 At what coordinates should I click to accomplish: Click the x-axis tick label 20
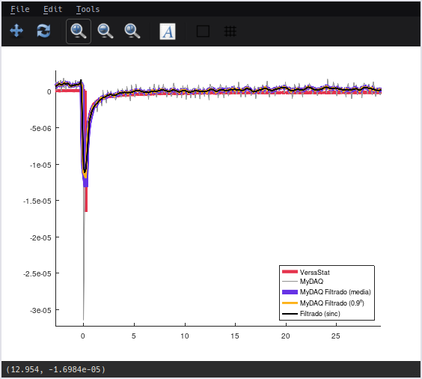coord(286,336)
